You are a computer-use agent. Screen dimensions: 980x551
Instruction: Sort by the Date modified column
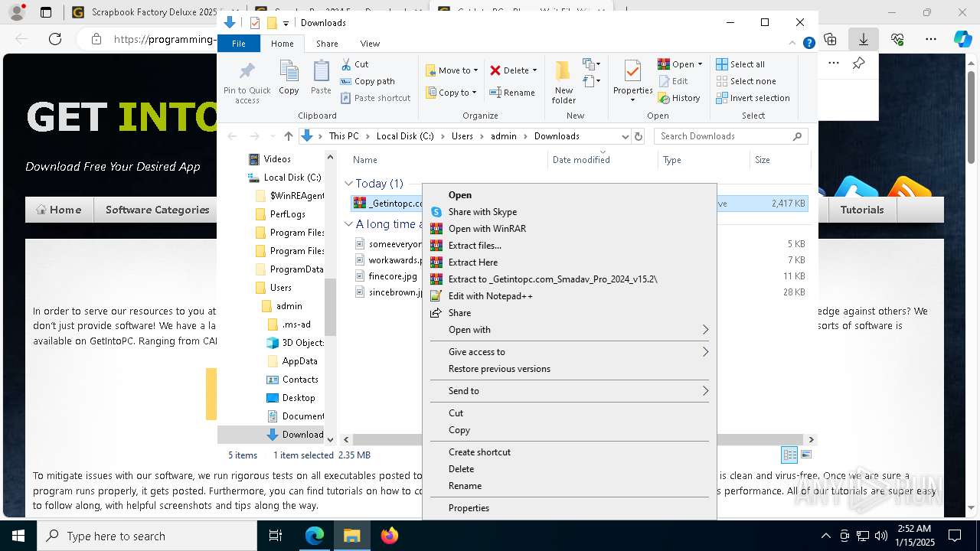(602, 160)
